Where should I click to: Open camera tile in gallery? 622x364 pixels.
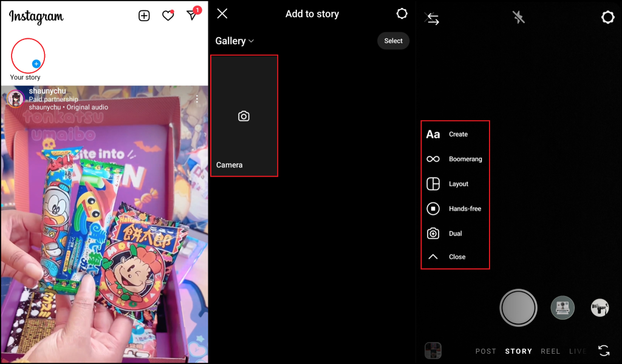coord(244,116)
